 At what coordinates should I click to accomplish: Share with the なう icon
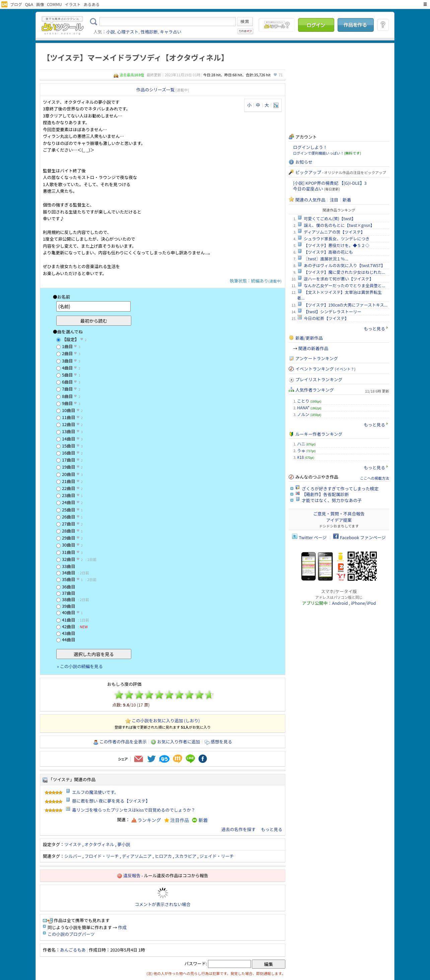click(x=164, y=758)
